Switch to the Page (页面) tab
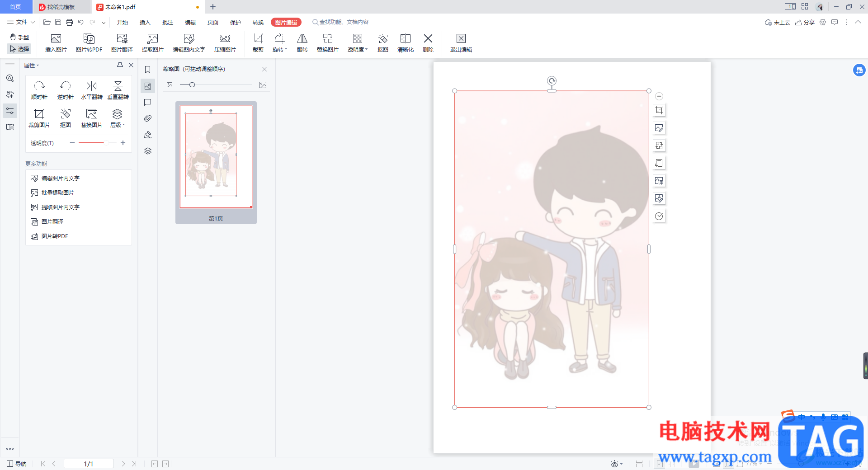 (213, 22)
